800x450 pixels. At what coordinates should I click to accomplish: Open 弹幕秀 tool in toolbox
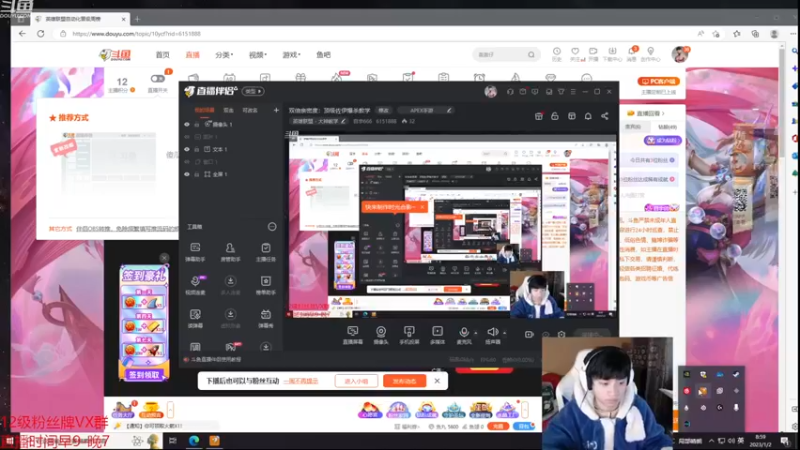coord(265,318)
